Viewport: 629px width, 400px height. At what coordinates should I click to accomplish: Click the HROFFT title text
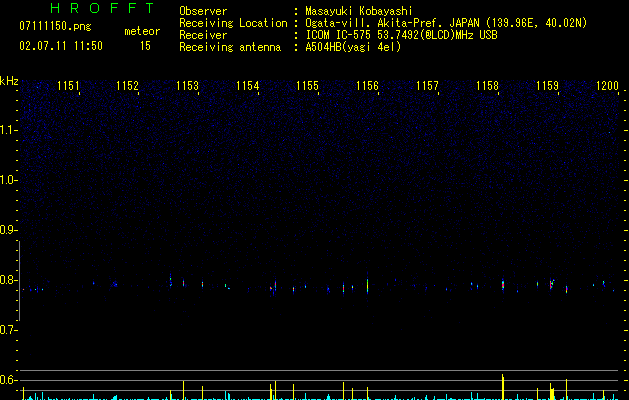[x=102, y=8]
